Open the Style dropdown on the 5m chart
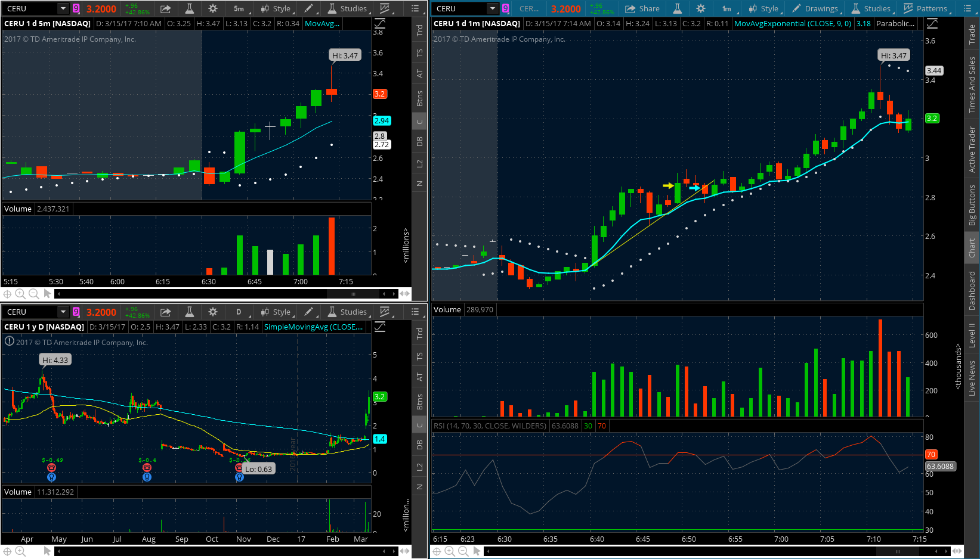 point(277,8)
